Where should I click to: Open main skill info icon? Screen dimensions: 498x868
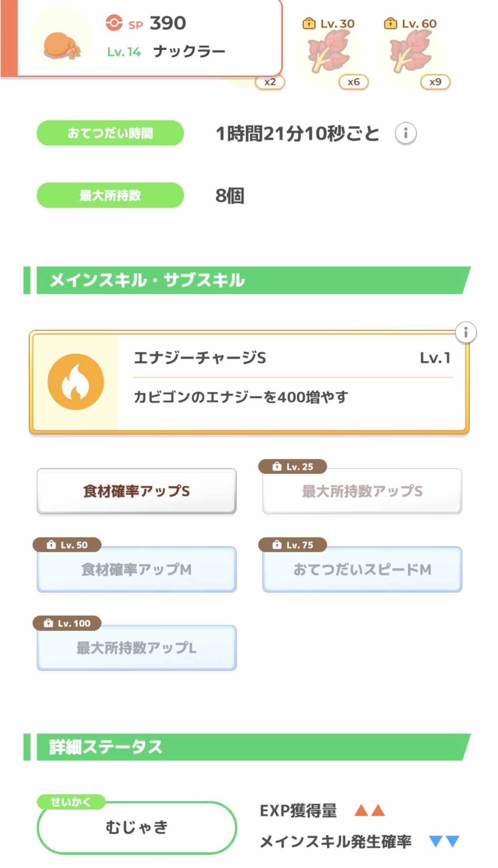[x=466, y=332]
